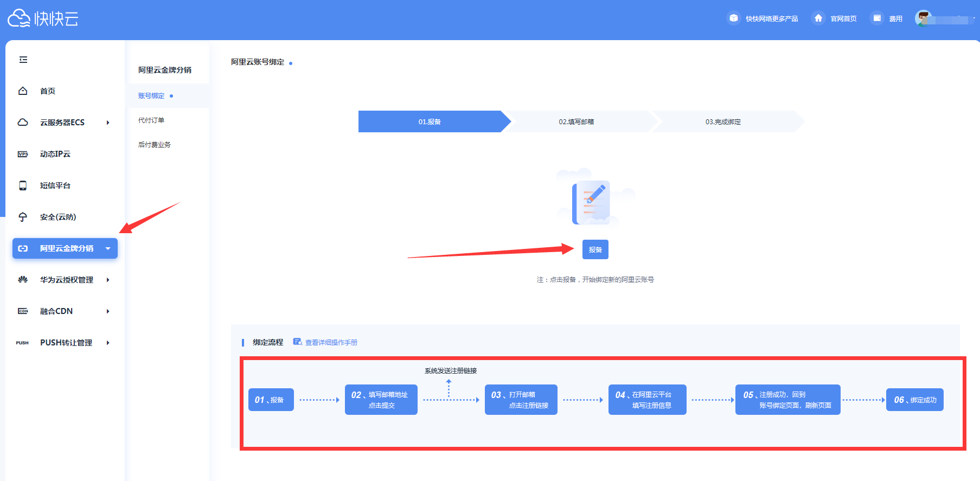Click the phone icon for 短信平台
Screen dimensions: 980x481
(23, 185)
